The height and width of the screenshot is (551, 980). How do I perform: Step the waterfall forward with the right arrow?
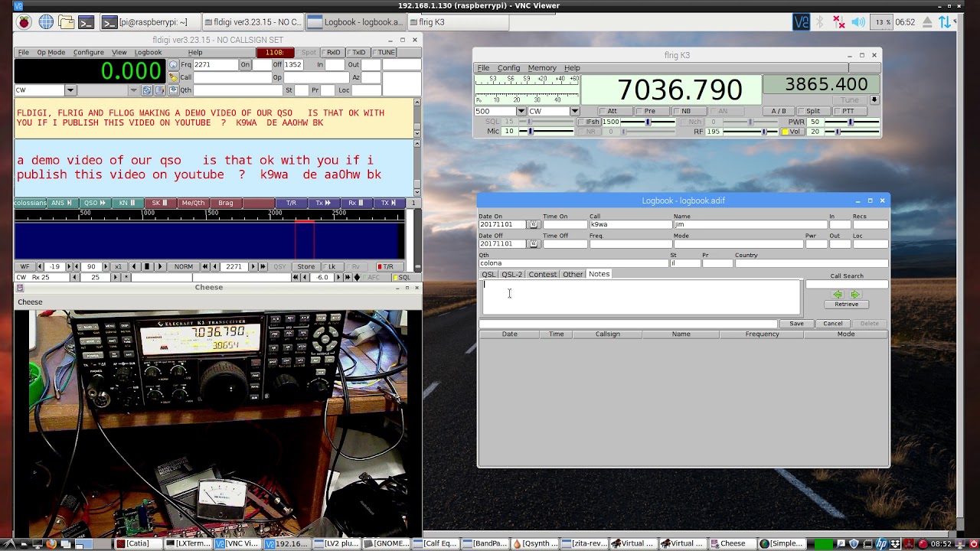[x=160, y=266]
